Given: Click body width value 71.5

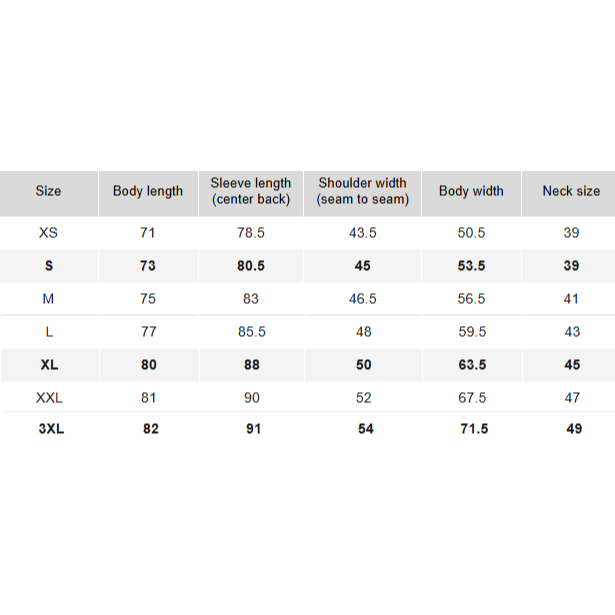Looking at the screenshot, I should (471, 429).
